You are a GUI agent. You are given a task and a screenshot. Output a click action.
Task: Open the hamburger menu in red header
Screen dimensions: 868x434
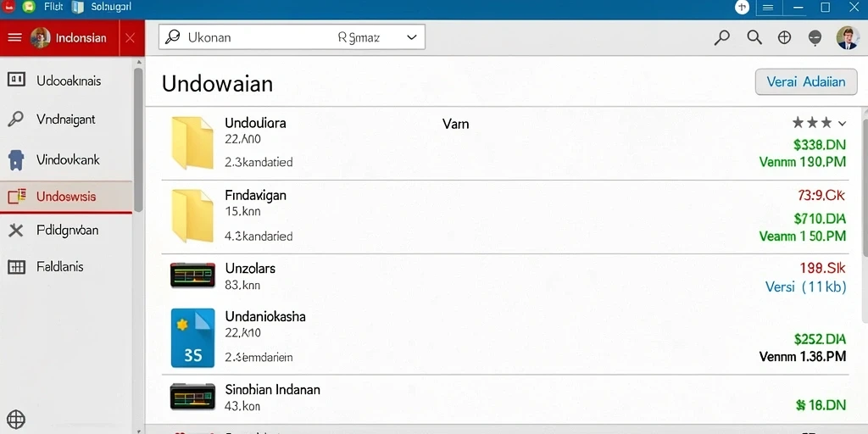pyautogui.click(x=15, y=37)
